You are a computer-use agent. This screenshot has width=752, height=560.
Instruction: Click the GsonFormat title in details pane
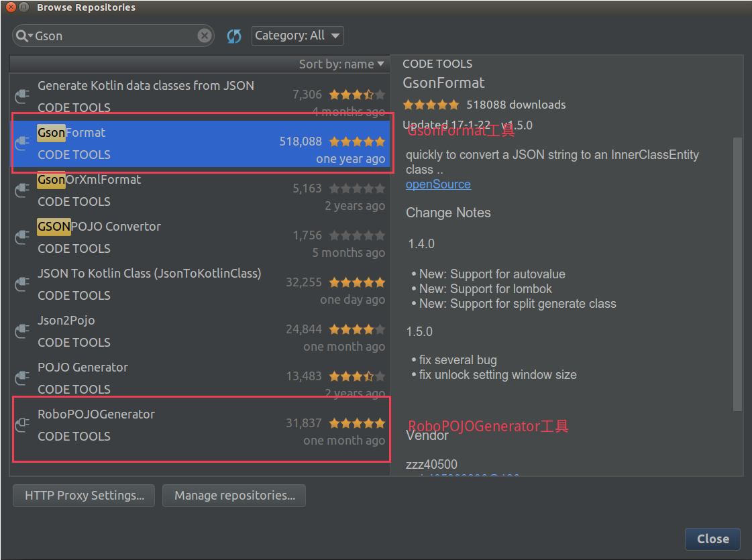coord(443,83)
